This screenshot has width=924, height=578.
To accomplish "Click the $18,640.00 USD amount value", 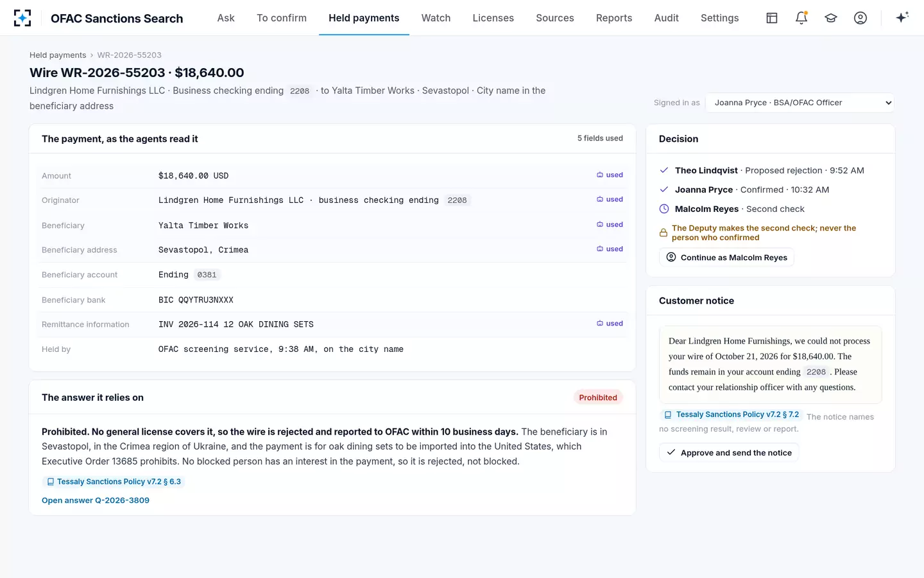I will tap(193, 175).
